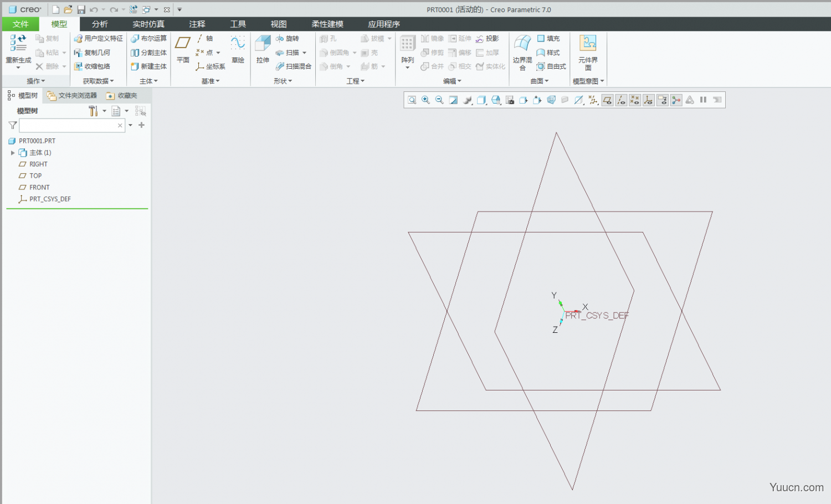Switch to the 注释 ribbon tab
Image resolution: width=831 pixels, height=504 pixels.
[197, 24]
